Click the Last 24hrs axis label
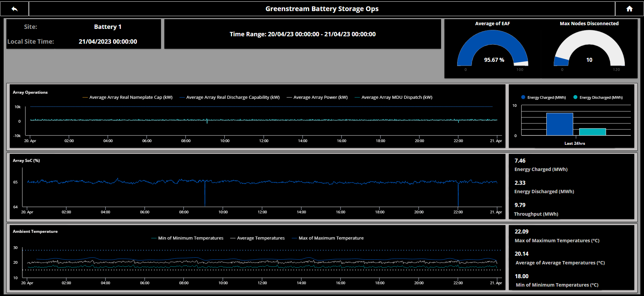This screenshot has height=296, width=644. (575, 143)
